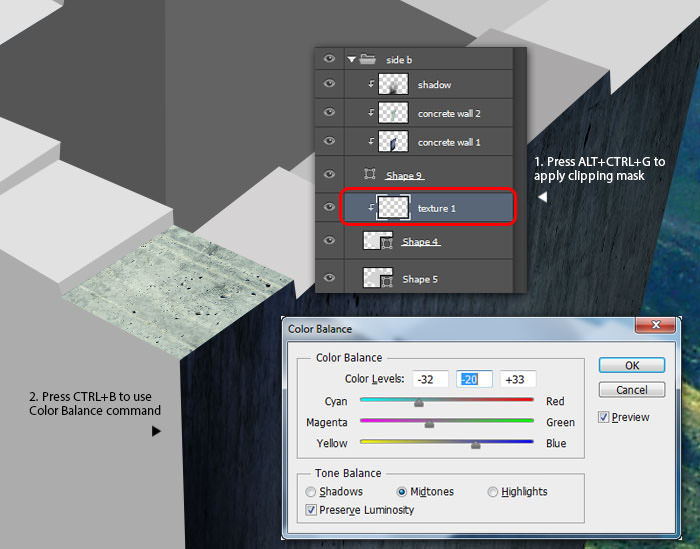Click the Cyan-Red slider handle
Screen dimensions: 700x549
tap(419, 403)
